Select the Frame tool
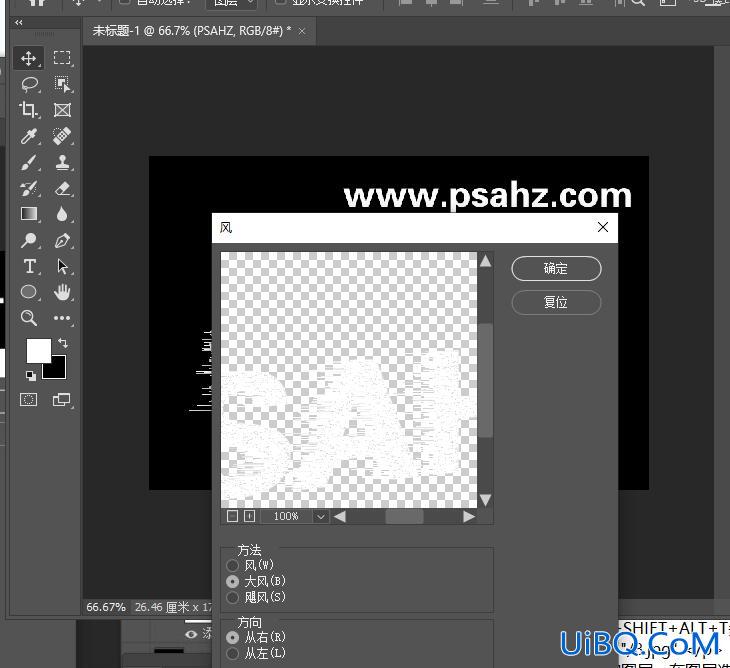 coord(62,110)
